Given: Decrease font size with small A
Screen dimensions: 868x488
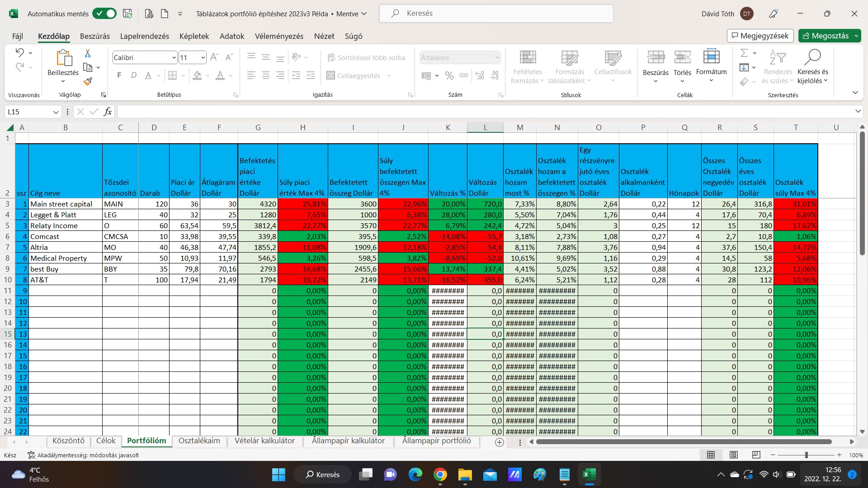Looking at the screenshot, I should (x=229, y=57).
